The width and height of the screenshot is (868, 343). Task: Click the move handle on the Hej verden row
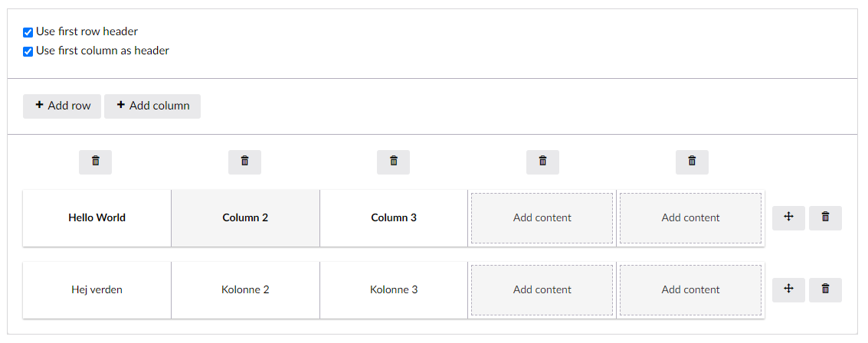(789, 290)
